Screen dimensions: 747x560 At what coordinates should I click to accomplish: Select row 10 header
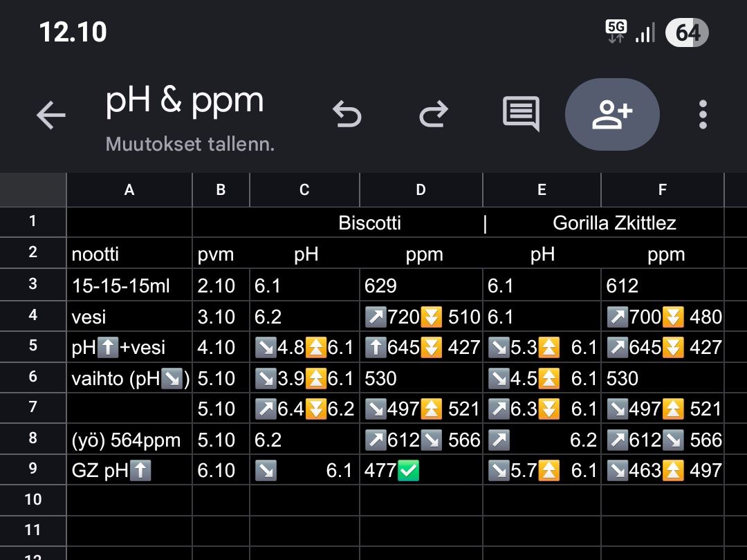click(33, 500)
